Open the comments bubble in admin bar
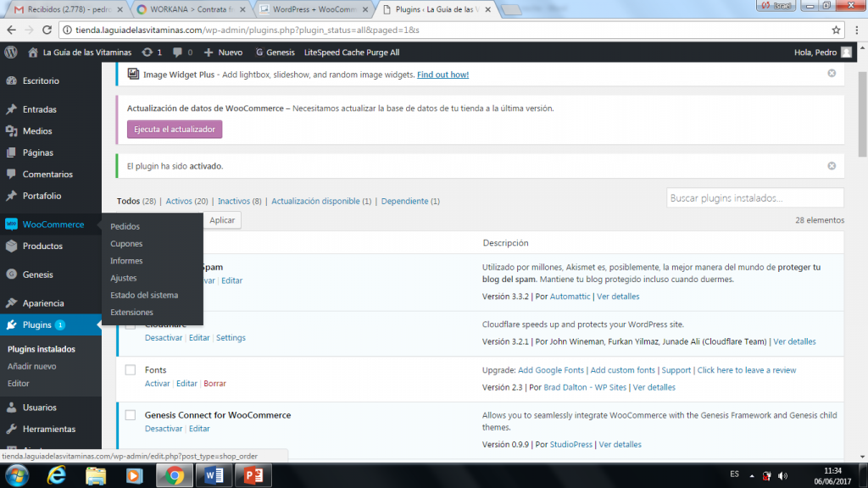868x488 pixels. (x=177, y=52)
